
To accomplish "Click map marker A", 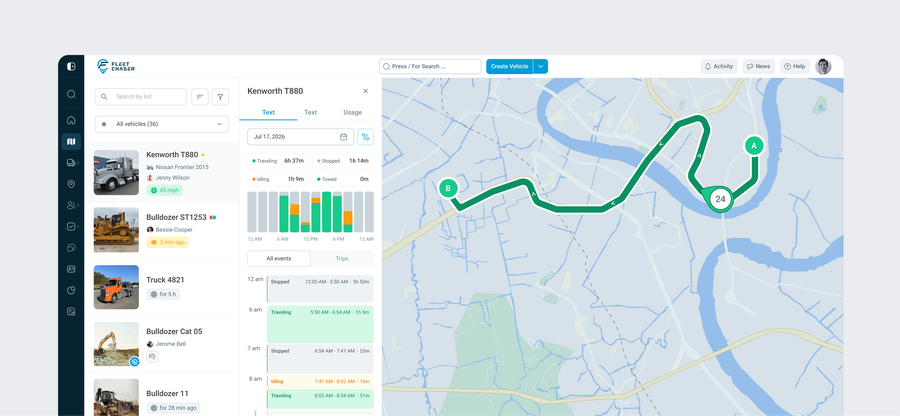I will coord(754,146).
